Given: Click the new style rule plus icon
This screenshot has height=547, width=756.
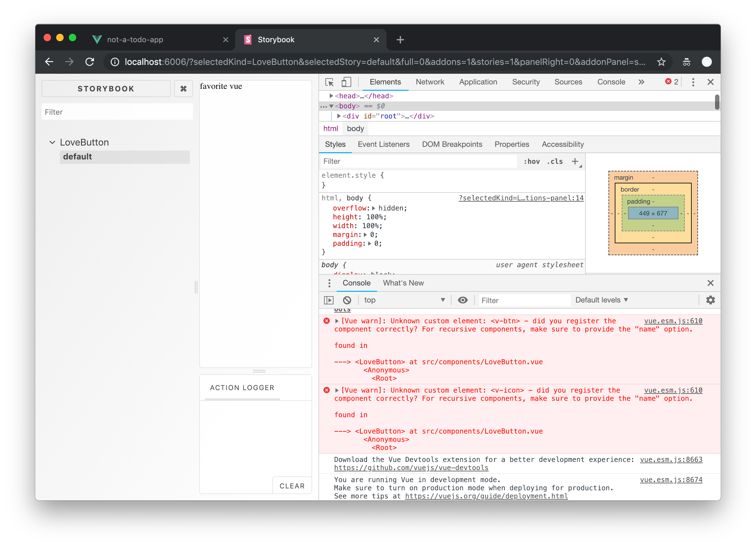Looking at the screenshot, I should point(575,162).
